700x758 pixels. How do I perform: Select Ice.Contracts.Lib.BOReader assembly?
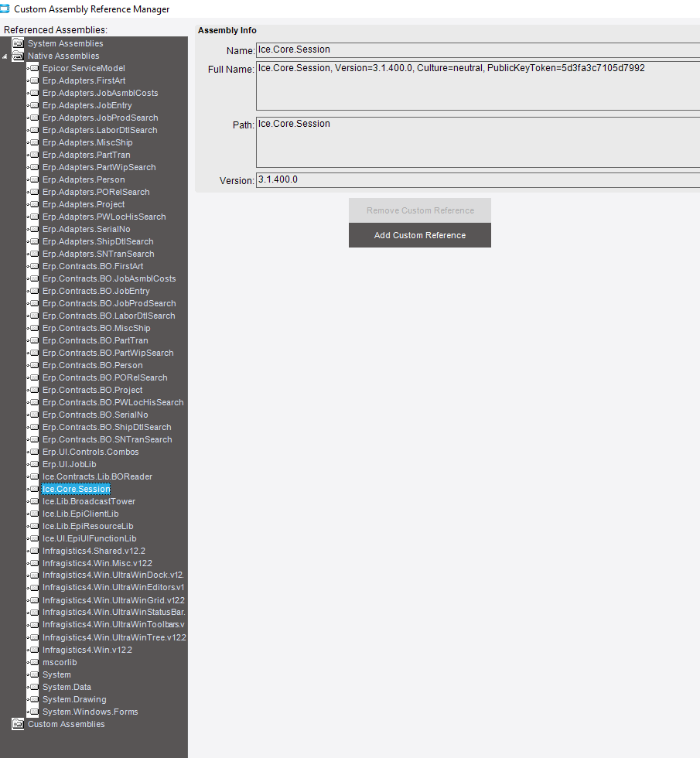[97, 476]
